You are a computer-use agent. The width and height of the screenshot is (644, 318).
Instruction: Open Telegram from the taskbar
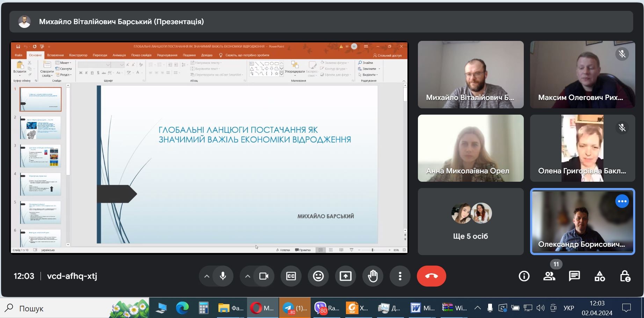(x=295, y=308)
